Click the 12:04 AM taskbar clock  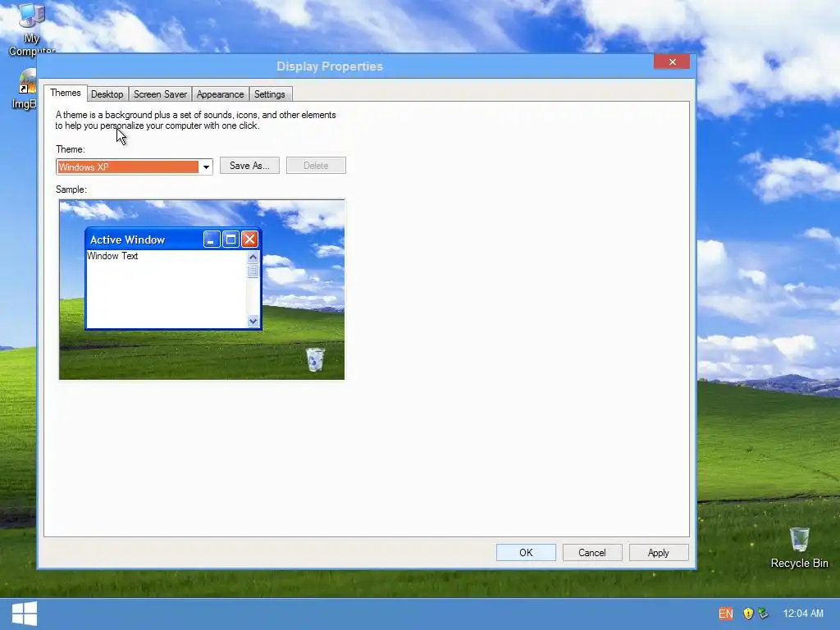pos(803,614)
